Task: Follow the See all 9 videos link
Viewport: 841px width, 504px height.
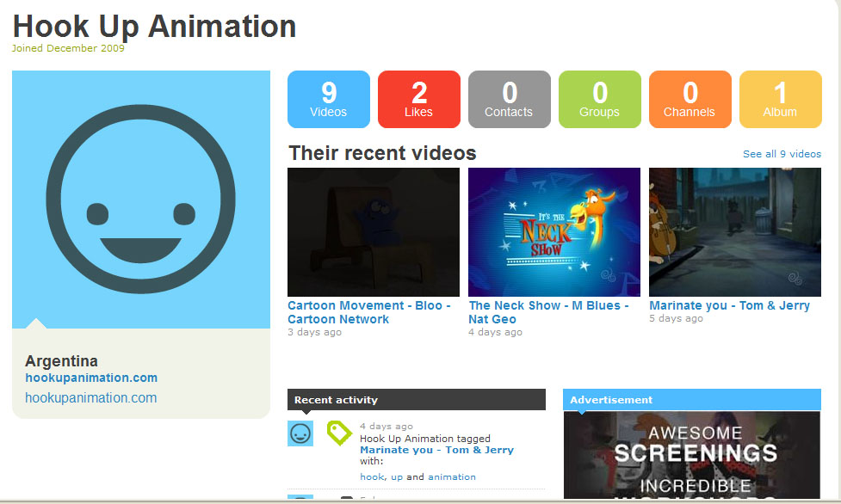Action: 782,154
